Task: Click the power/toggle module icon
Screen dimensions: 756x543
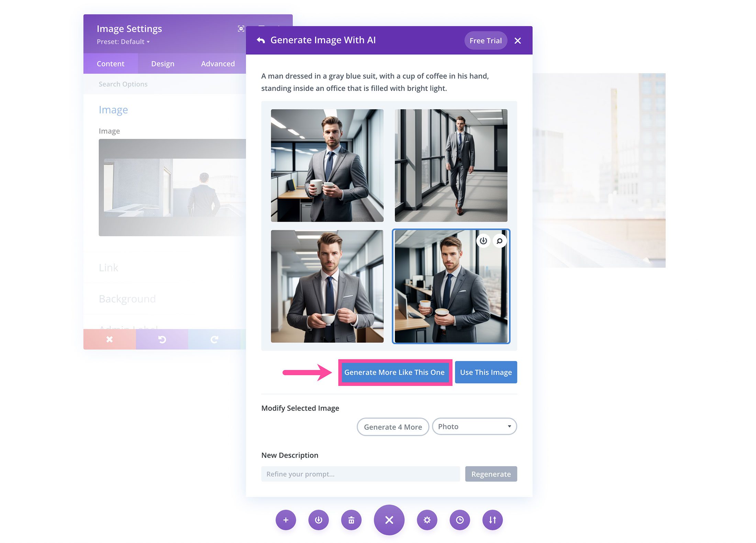Action: tap(320, 520)
